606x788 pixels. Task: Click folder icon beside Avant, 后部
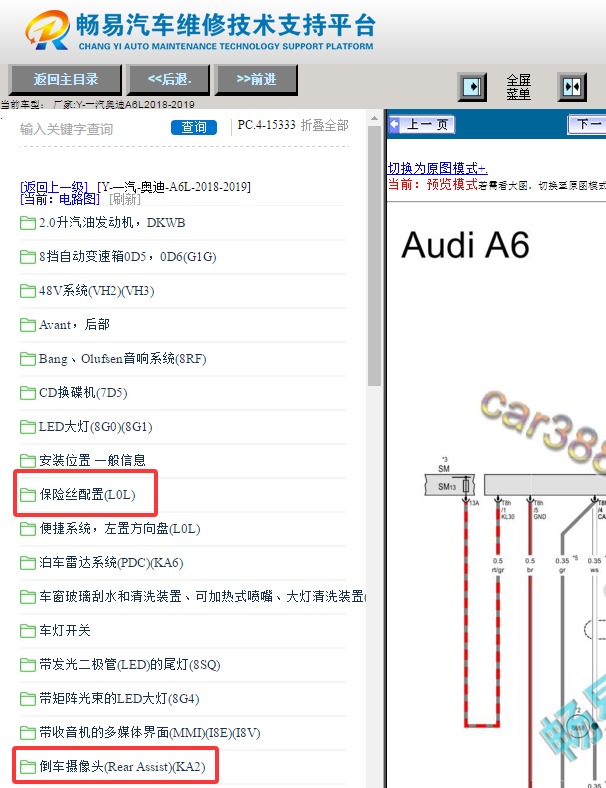28,325
